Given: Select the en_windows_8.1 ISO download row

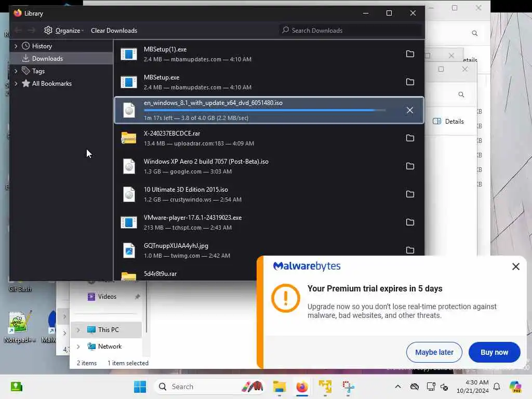Looking at the screenshot, I should coord(269,110).
